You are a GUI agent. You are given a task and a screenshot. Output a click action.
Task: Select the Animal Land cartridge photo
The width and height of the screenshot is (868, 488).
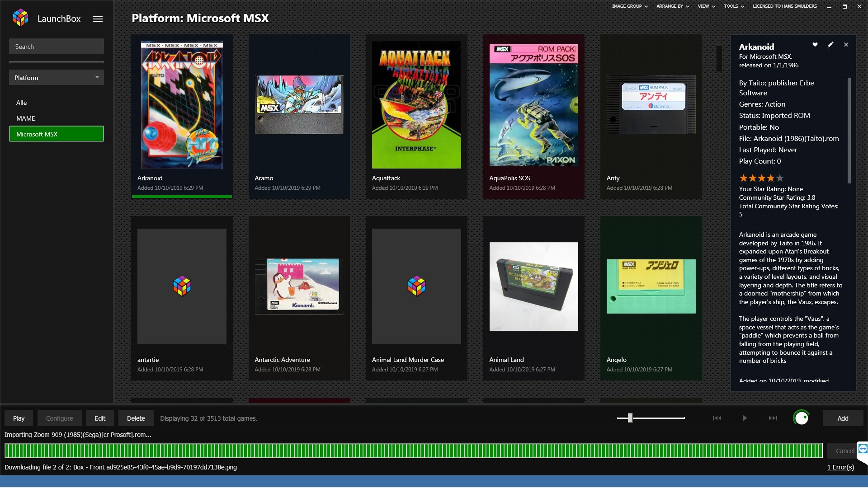click(533, 286)
